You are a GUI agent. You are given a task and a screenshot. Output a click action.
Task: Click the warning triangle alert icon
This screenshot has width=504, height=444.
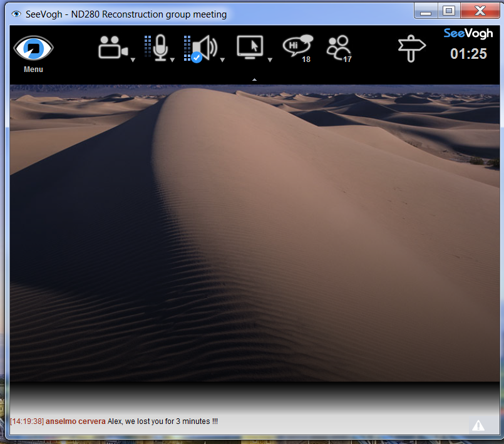(478, 426)
